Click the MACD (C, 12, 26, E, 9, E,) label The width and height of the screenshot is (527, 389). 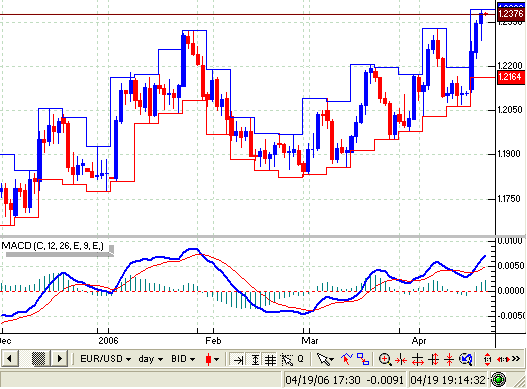click(53, 246)
